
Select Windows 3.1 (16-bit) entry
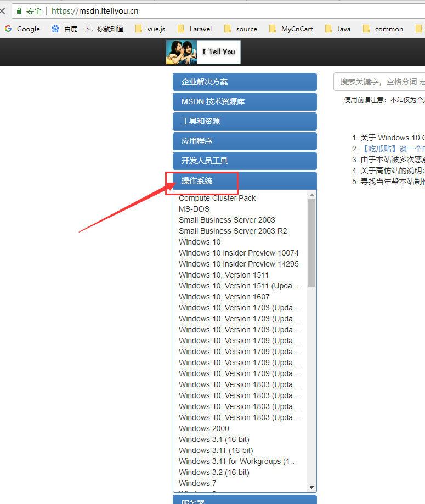tap(214, 439)
